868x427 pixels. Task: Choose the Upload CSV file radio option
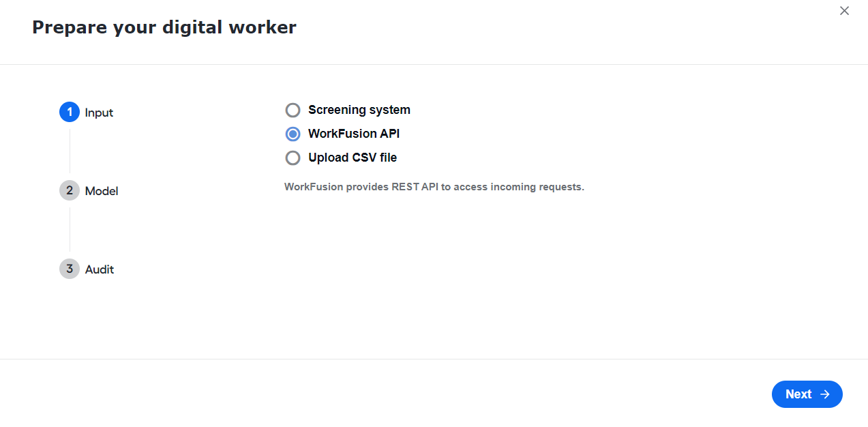pos(293,158)
